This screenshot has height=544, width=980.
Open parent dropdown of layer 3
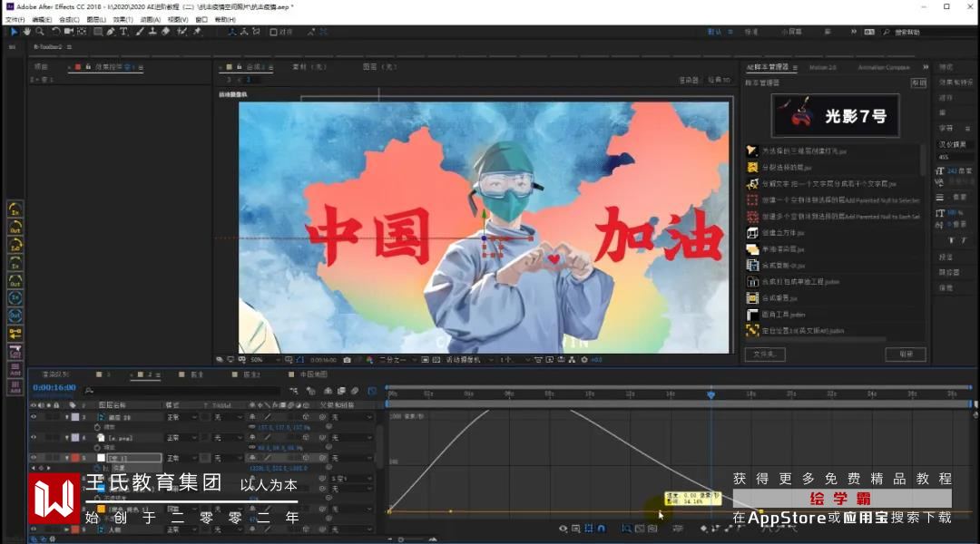(x=351, y=416)
